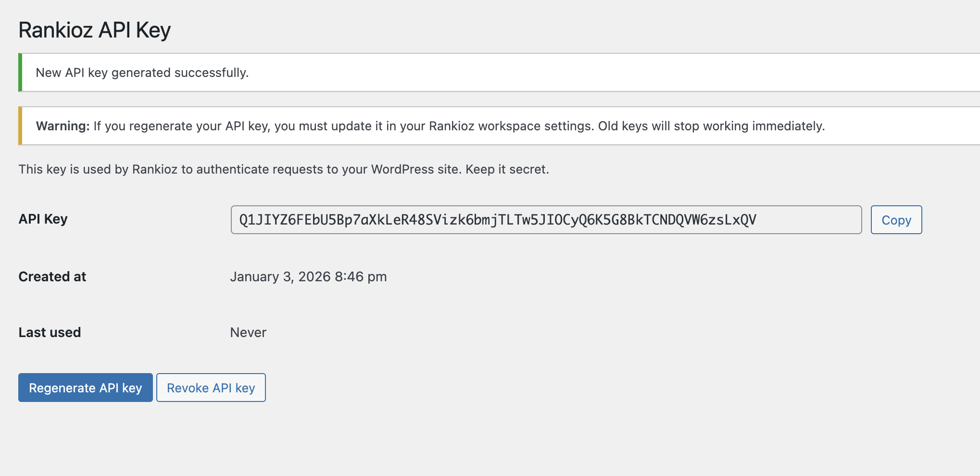This screenshot has height=476, width=980.
Task: Click the January 3, 2026 creation date
Action: [x=308, y=277]
